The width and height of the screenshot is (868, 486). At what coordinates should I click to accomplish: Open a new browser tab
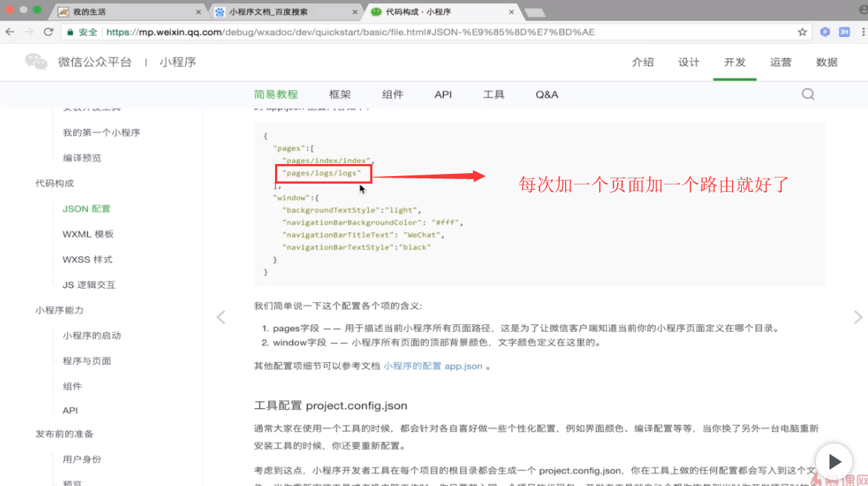click(x=535, y=12)
